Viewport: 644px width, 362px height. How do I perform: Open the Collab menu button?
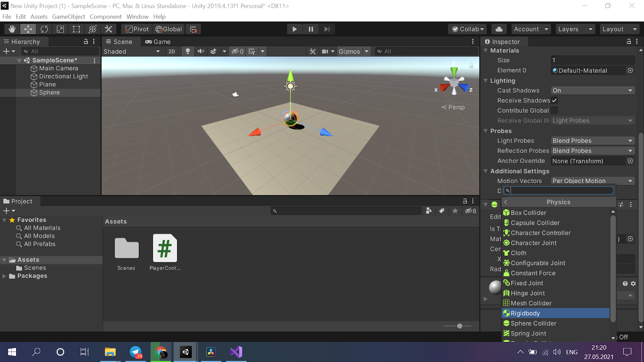pyautogui.click(x=467, y=29)
